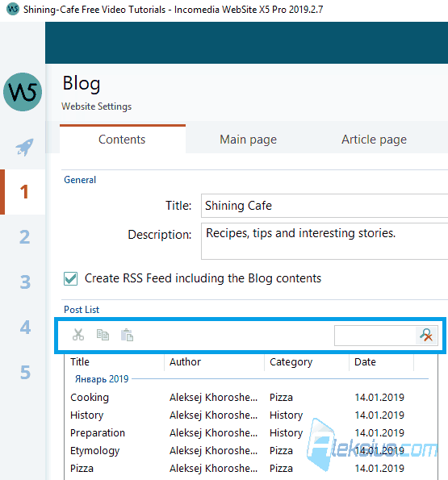Sort posts by Category column header

pyautogui.click(x=307, y=362)
